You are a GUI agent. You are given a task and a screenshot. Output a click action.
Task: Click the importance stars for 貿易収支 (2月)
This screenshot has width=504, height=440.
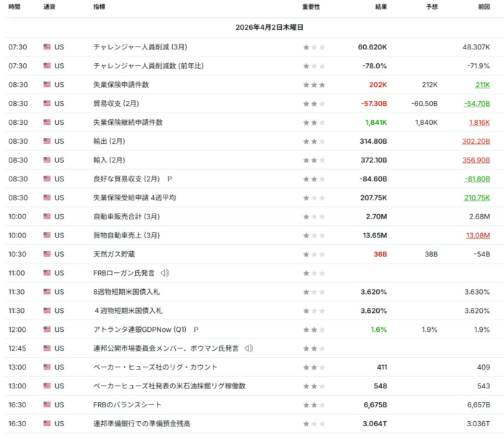(x=314, y=104)
